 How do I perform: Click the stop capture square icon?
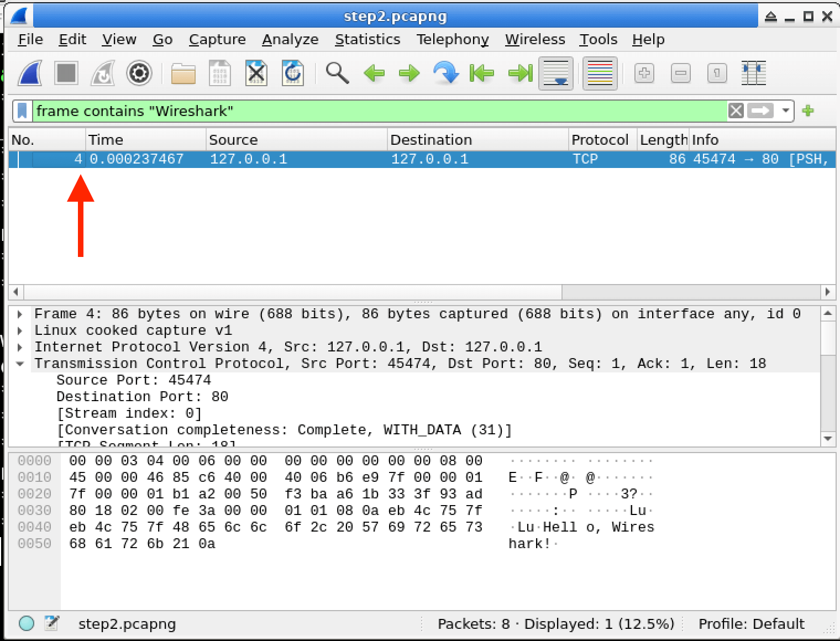tap(66, 73)
